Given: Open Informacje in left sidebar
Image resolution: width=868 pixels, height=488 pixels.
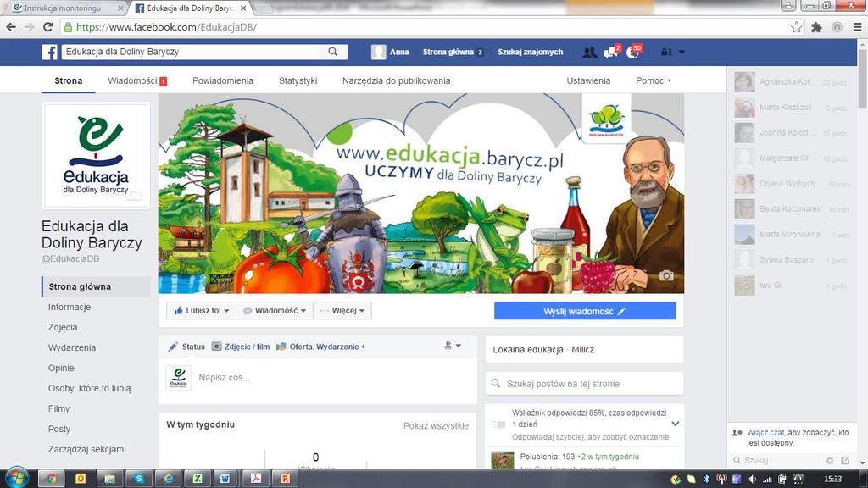Looking at the screenshot, I should coord(70,307).
